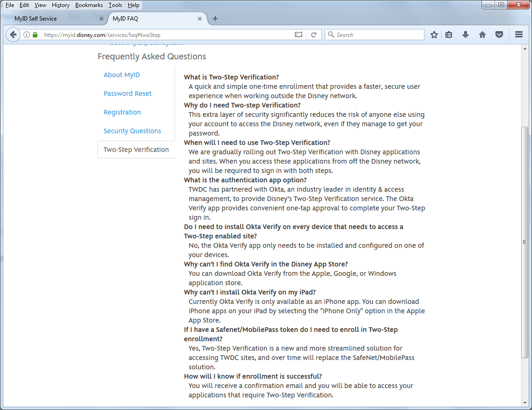Save page to Pocket icon

[x=499, y=35]
